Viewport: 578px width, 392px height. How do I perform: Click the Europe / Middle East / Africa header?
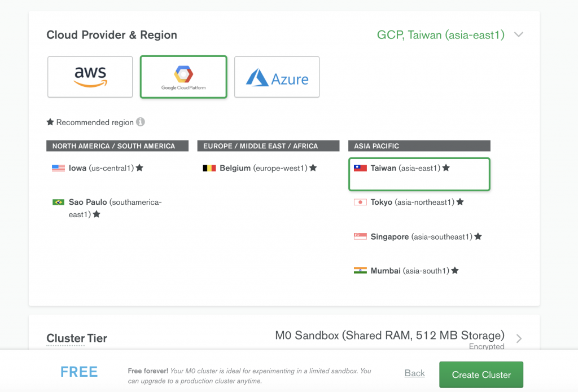point(268,146)
